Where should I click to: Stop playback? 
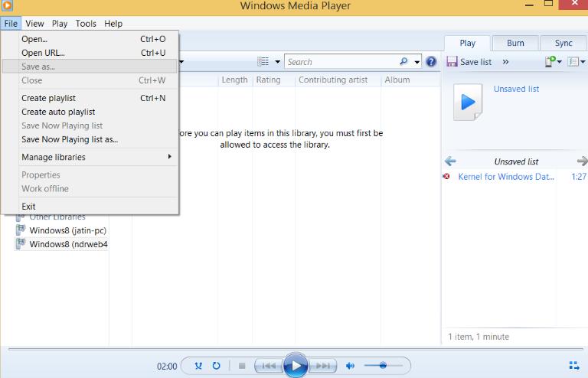242,366
